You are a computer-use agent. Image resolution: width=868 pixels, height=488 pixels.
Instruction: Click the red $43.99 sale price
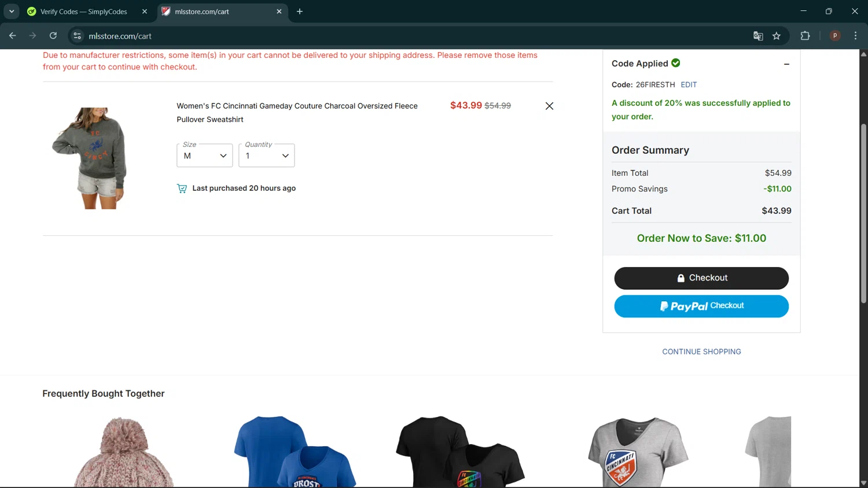click(x=466, y=105)
